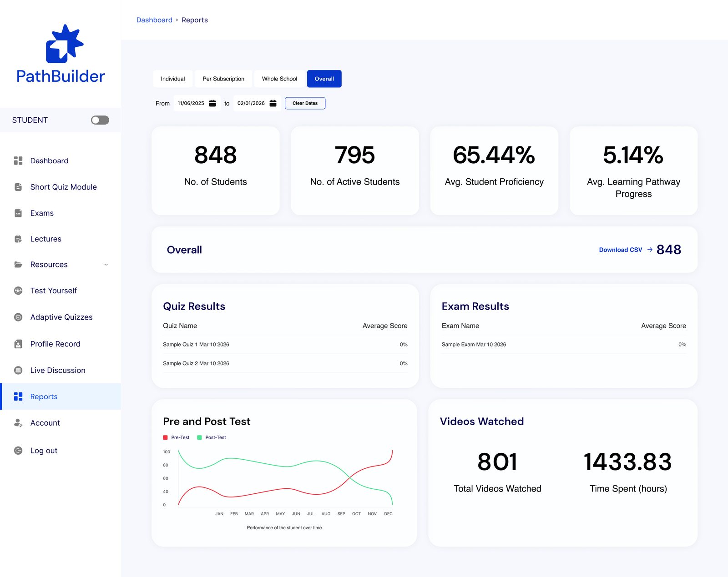Select the Exams sidebar icon

click(18, 213)
